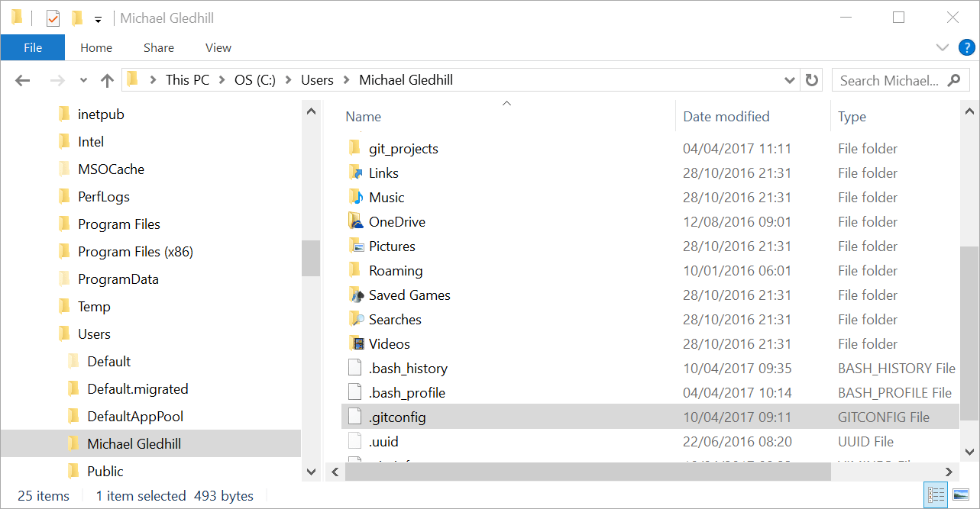Click the refresh icon in address bar
This screenshot has height=509, width=980.
pos(811,79)
